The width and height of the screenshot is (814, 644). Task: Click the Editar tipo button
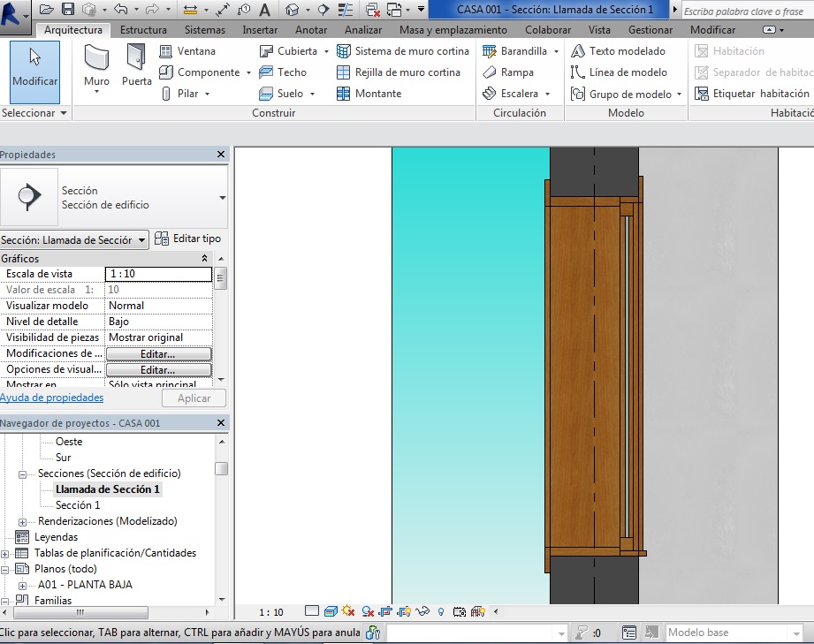point(187,239)
